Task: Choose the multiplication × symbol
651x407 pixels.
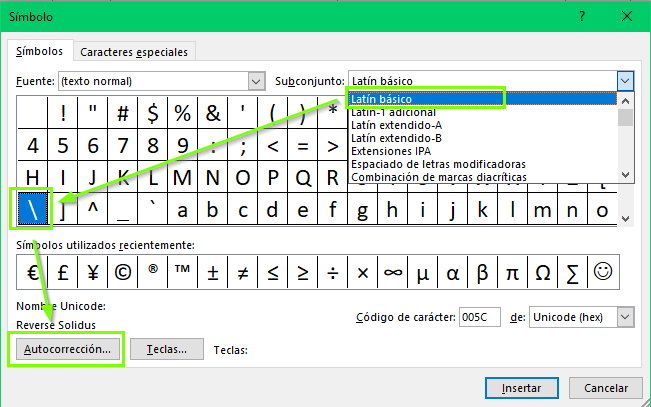Action: tap(362, 272)
